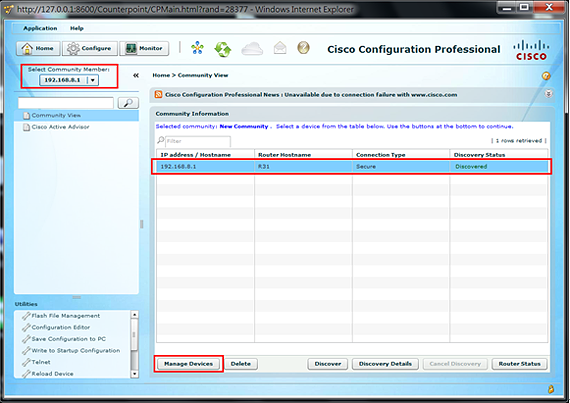The height and width of the screenshot is (403, 570).
Task: Click the Manage Community network icon
Action: click(197, 48)
